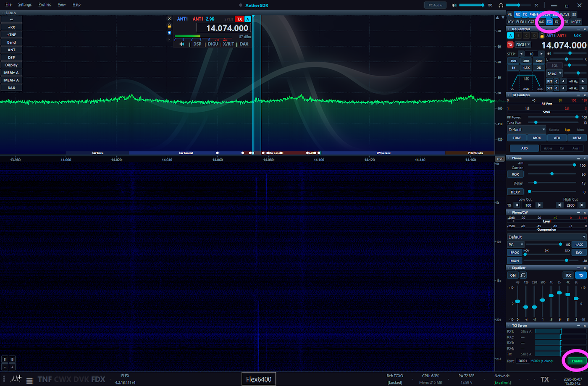Image resolution: width=588 pixels, height=386 pixels.
Task: Click Enable in TCI Server
Action: point(577,361)
